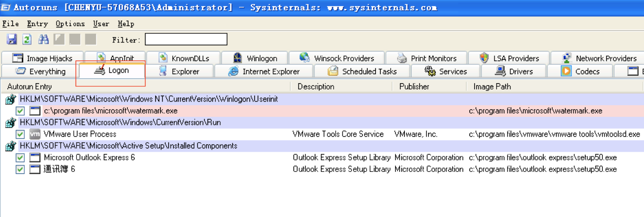Open the Help menu

126,24
